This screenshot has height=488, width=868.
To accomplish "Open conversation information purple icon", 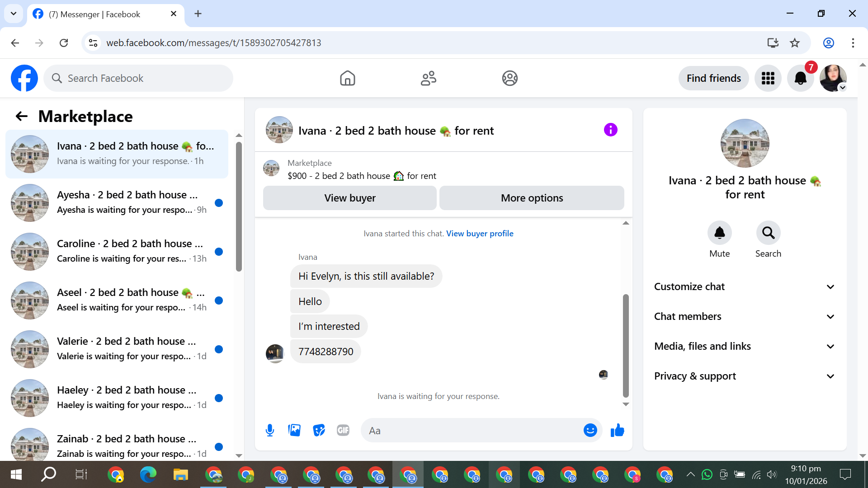I will [610, 130].
